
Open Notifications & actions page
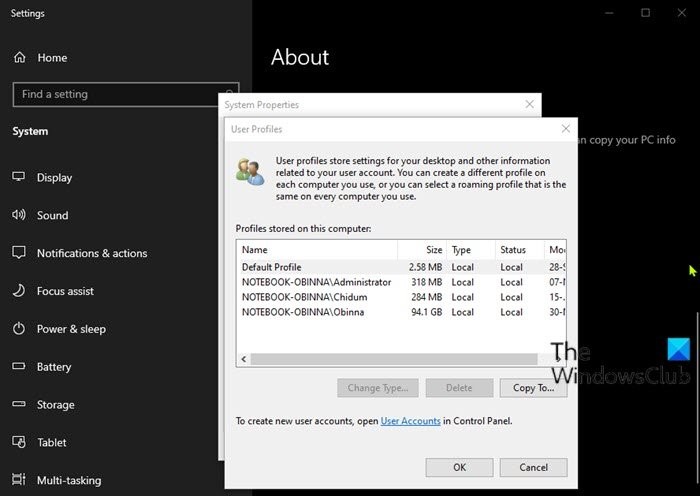(x=92, y=253)
